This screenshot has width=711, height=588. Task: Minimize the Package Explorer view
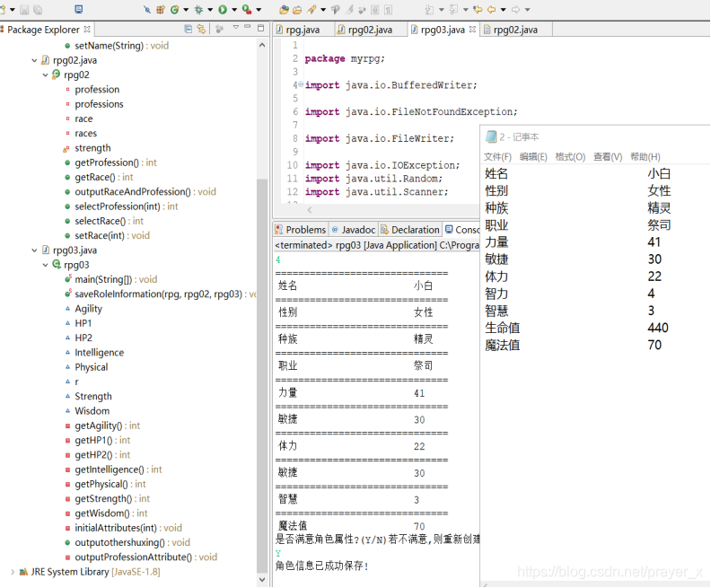[x=248, y=27]
